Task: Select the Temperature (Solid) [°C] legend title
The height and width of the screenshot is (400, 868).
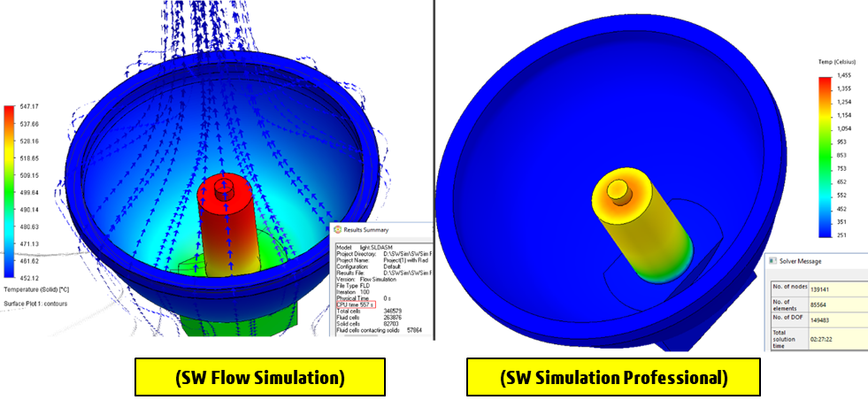Action: (x=36, y=289)
